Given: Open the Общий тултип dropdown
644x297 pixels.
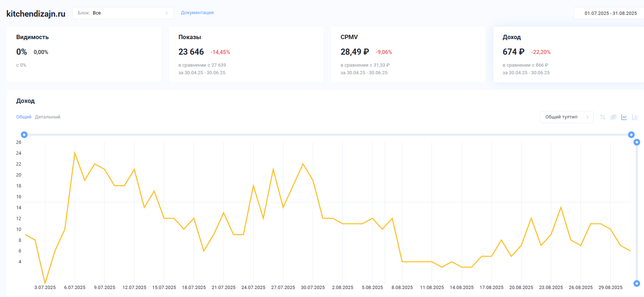Looking at the screenshot, I should [x=566, y=117].
